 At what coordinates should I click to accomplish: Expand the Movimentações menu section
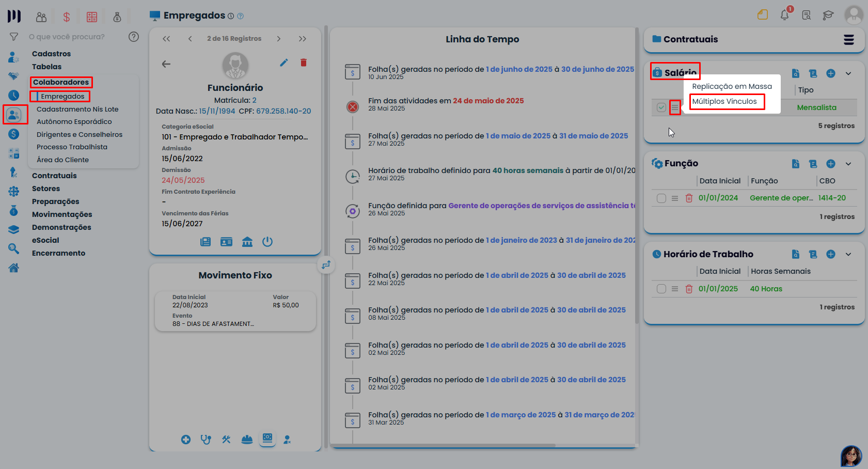click(62, 214)
